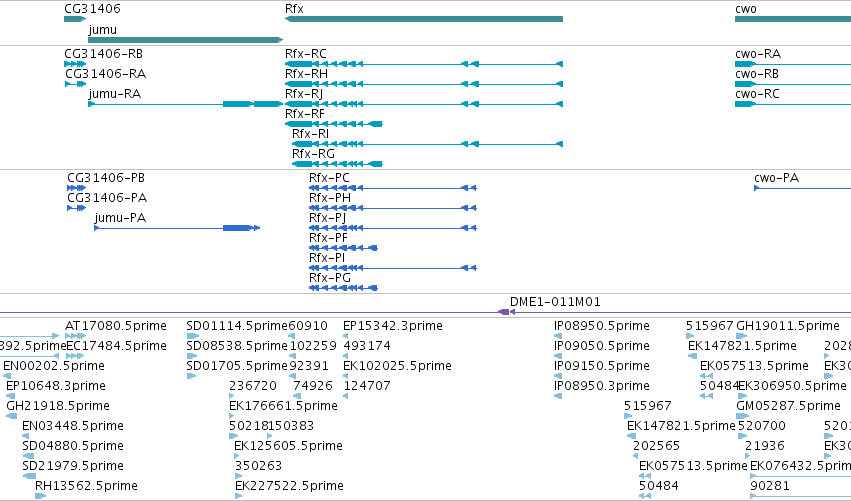851x501 pixels.
Task: Select the Rfx-RI transcript
Action: [428, 144]
